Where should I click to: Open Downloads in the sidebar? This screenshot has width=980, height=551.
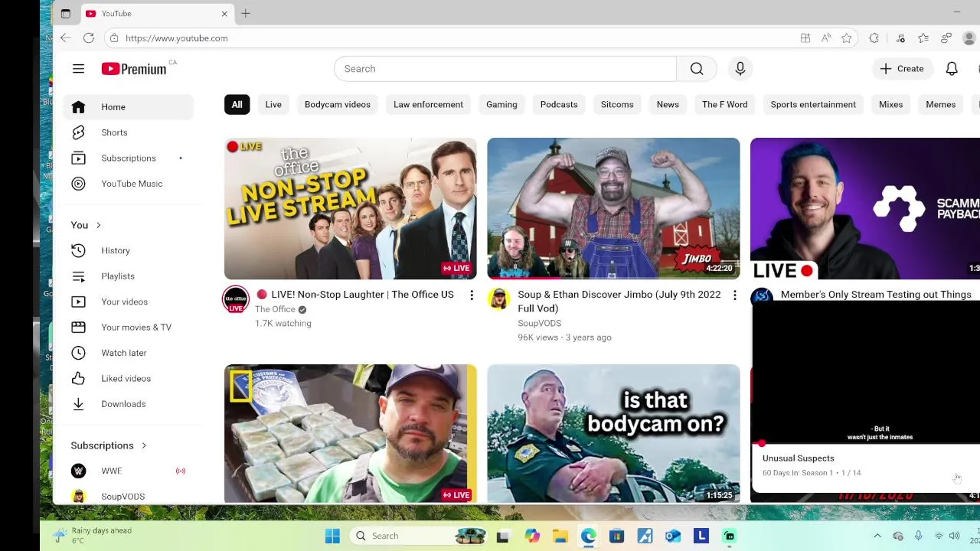tap(128, 404)
